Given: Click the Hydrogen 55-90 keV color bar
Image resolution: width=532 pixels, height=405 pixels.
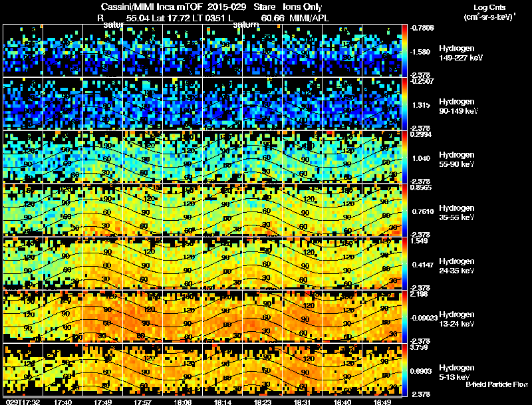Looking at the screenshot, I should coord(404,157).
